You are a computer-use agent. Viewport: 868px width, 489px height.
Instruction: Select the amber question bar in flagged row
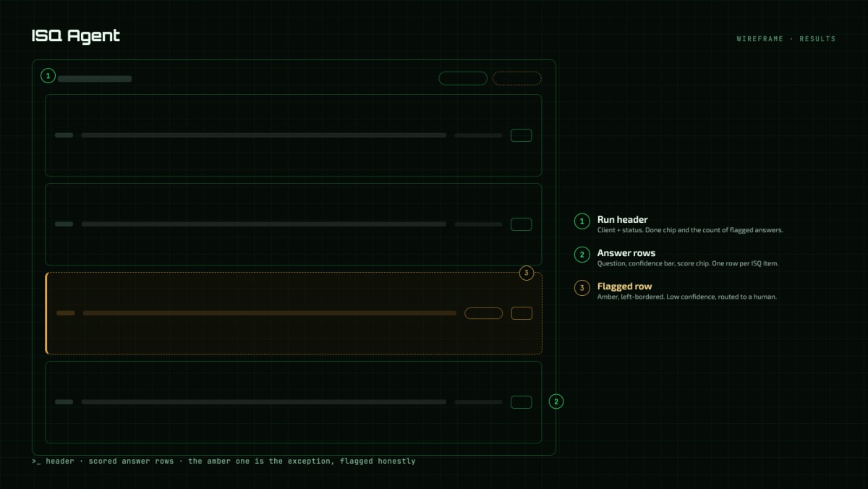coord(269,313)
